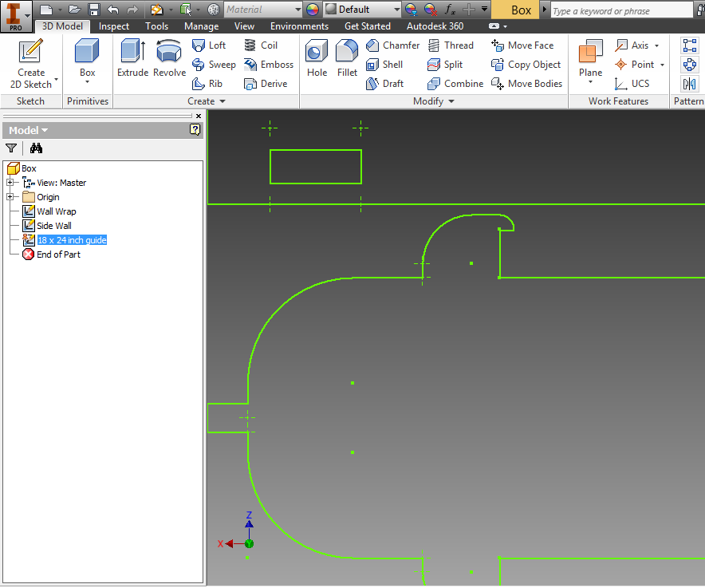
Task: Activate the Fillet tool
Action: pyautogui.click(x=347, y=58)
